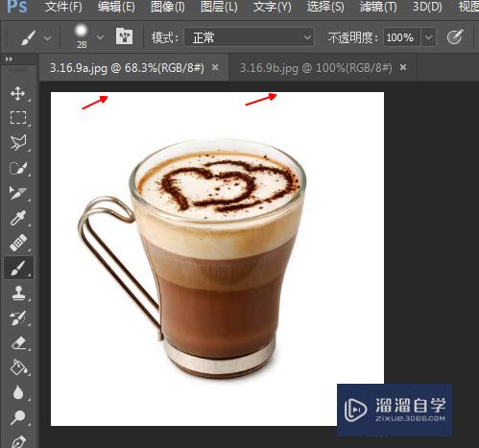Open the blend mode 正常 dropdown
Image resolution: width=479 pixels, height=448 pixels.
click(x=249, y=37)
